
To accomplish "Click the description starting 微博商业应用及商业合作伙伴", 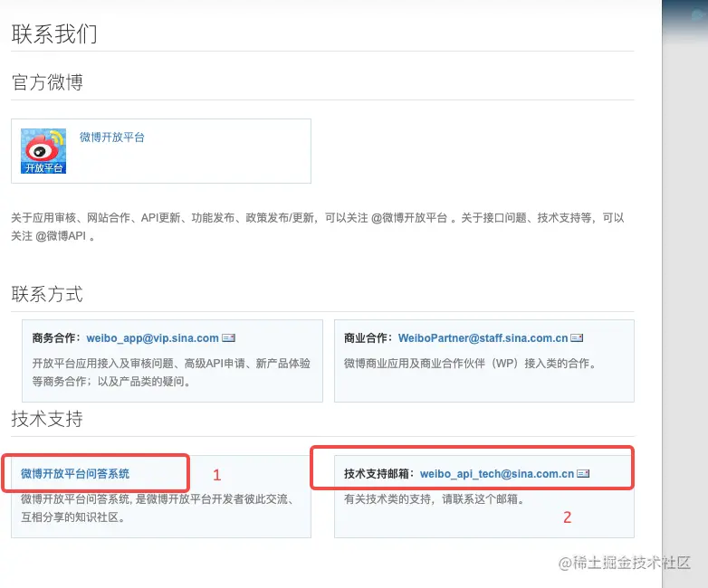I will pos(470,364).
